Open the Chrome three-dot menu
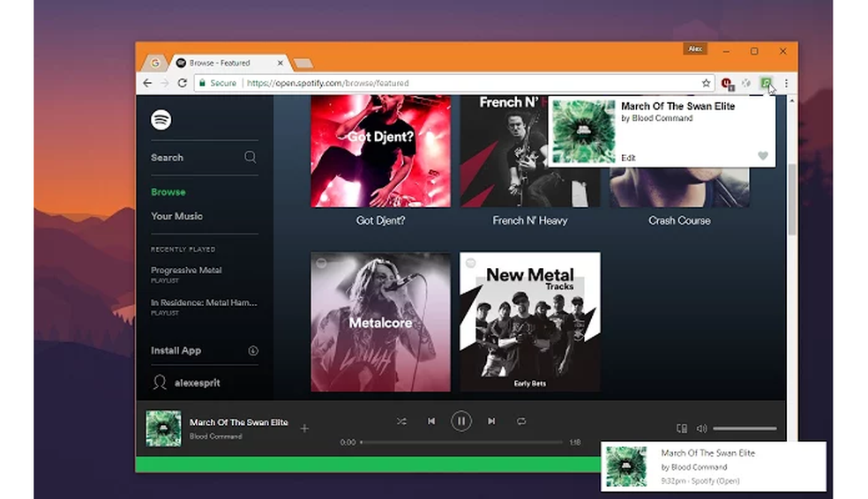The image size is (868, 499). click(x=786, y=83)
